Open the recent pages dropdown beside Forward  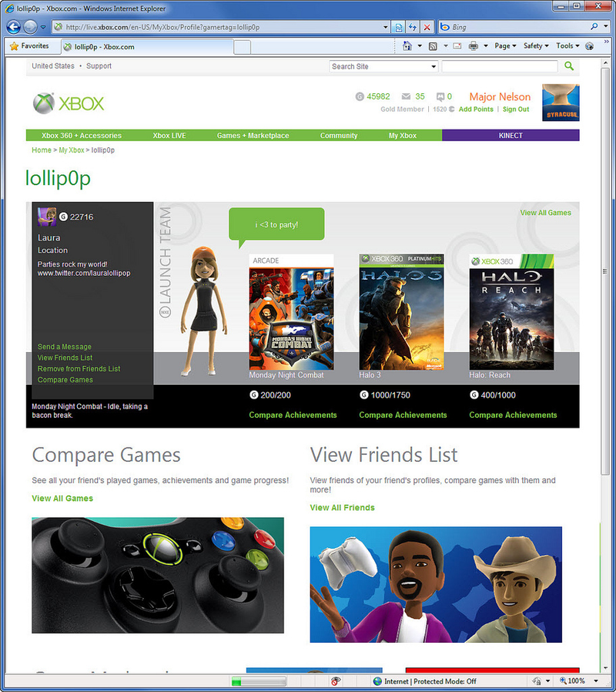click(x=43, y=27)
